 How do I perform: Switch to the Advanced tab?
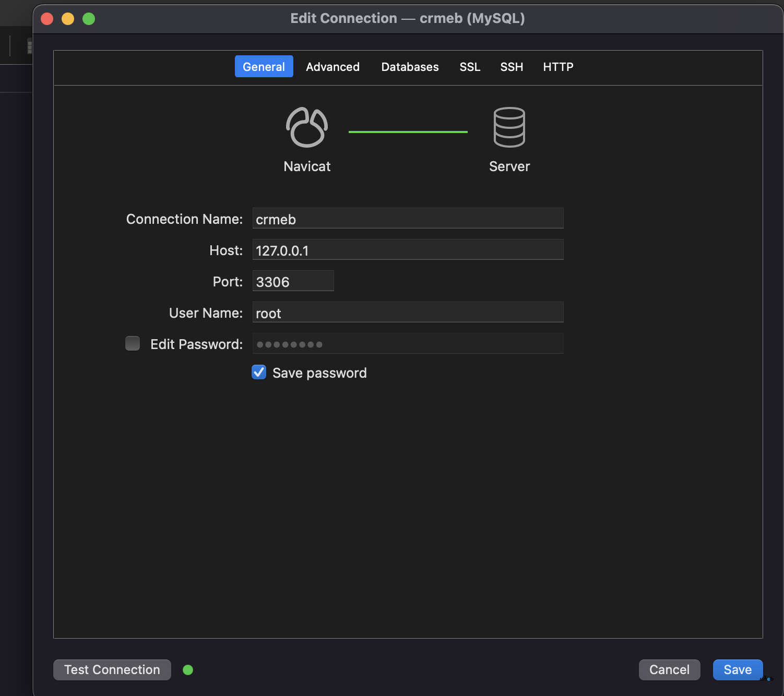pos(333,67)
